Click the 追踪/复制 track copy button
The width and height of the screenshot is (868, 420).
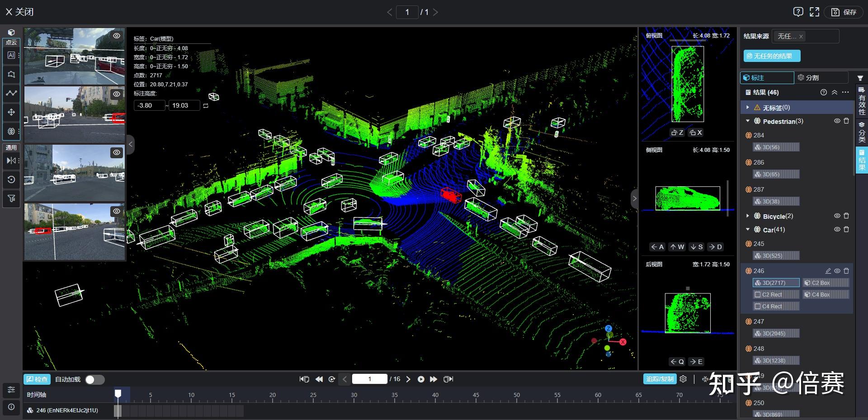(x=660, y=379)
